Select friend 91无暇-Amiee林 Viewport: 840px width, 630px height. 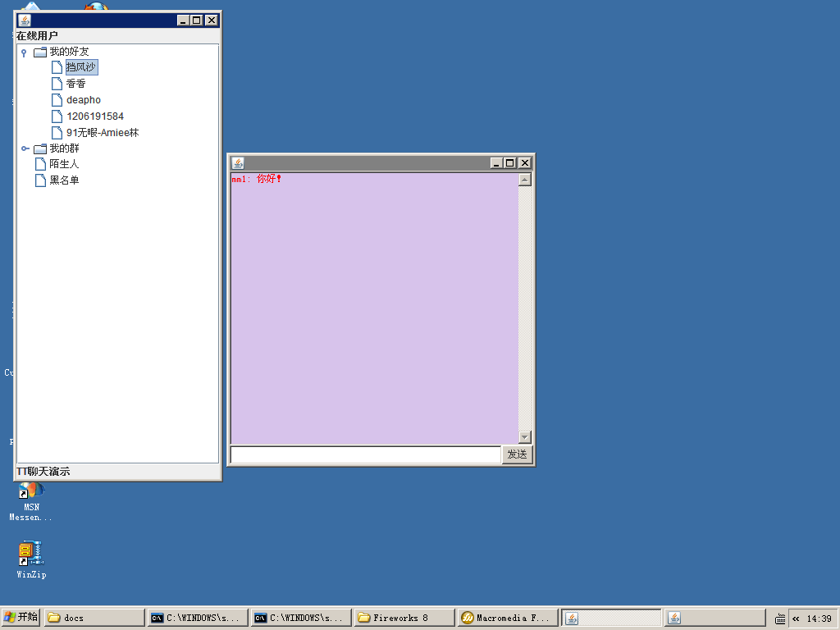[x=103, y=132]
